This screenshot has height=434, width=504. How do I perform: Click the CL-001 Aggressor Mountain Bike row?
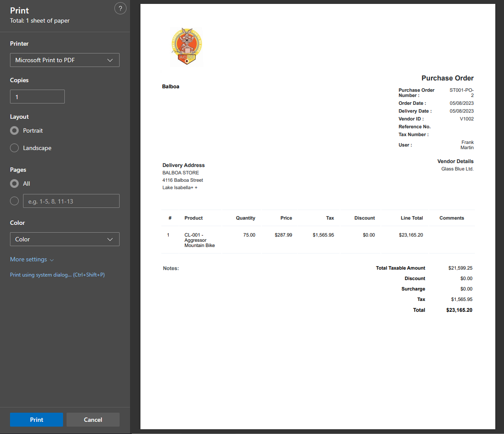pyautogui.click(x=199, y=240)
